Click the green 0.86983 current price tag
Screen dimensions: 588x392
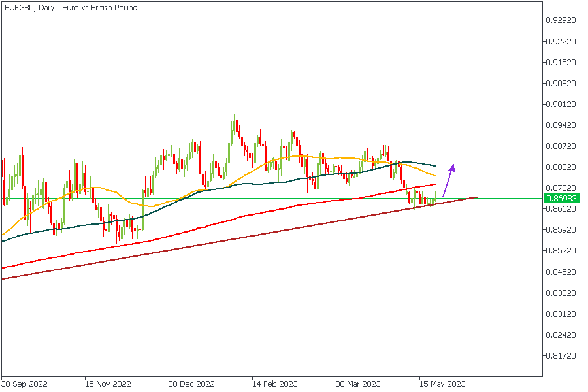(x=562, y=198)
